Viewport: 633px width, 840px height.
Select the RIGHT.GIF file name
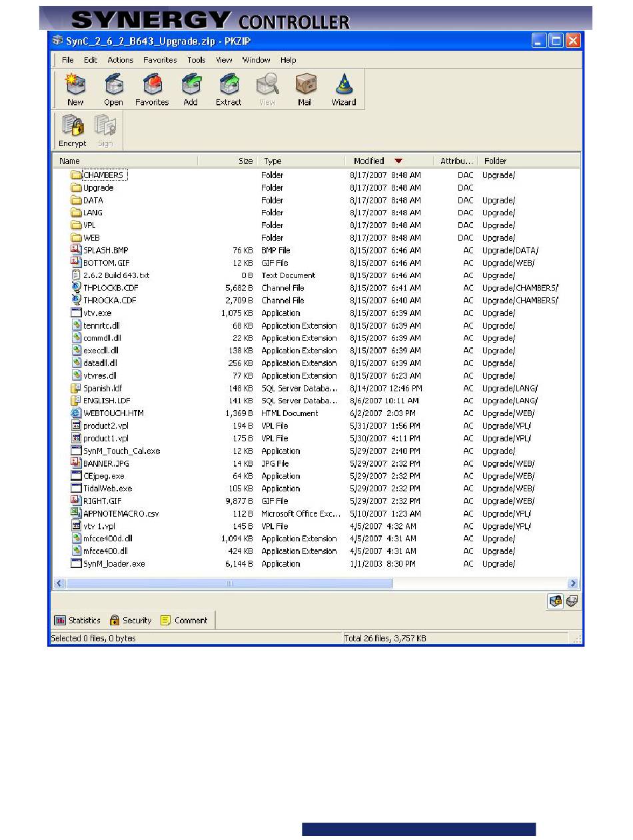pos(103,501)
